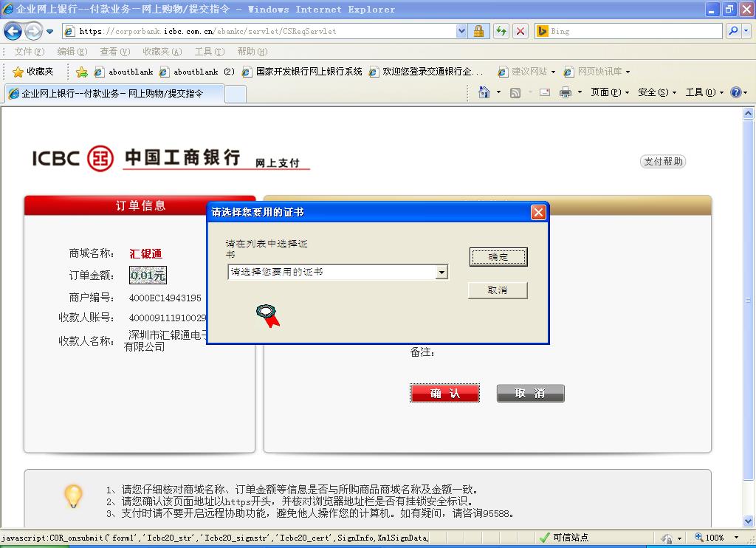Screen dimensions: 756x548
Task: Open a new blank tab
Action: (236, 94)
